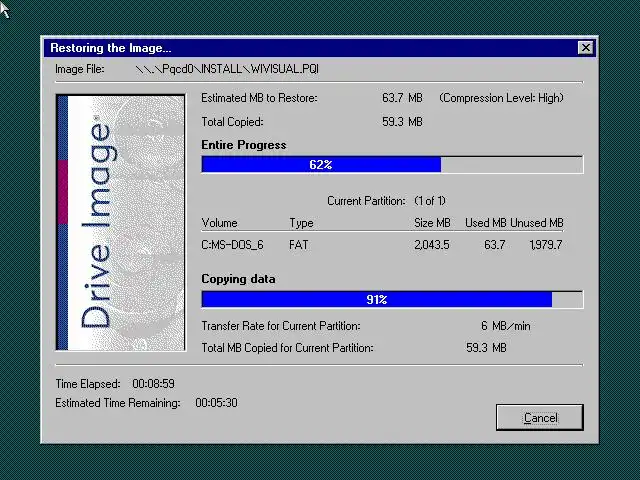Click the Current Partition (1 of 1) text
The image size is (640, 480).
pos(387,201)
